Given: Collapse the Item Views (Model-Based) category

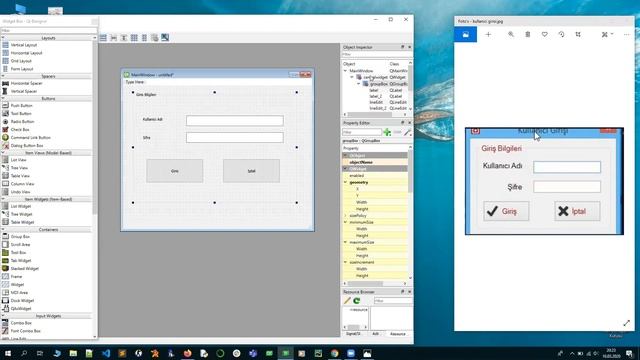Looking at the screenshot, I should (x=3, y=153).
